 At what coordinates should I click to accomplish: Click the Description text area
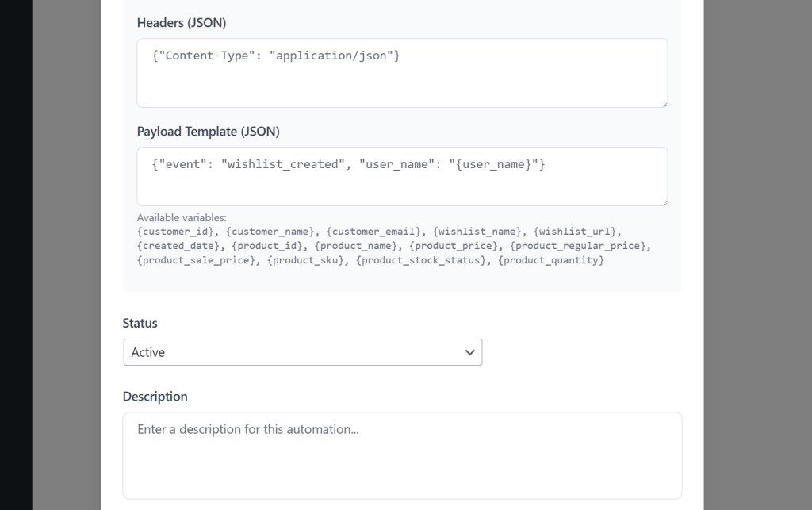point(402,455)
